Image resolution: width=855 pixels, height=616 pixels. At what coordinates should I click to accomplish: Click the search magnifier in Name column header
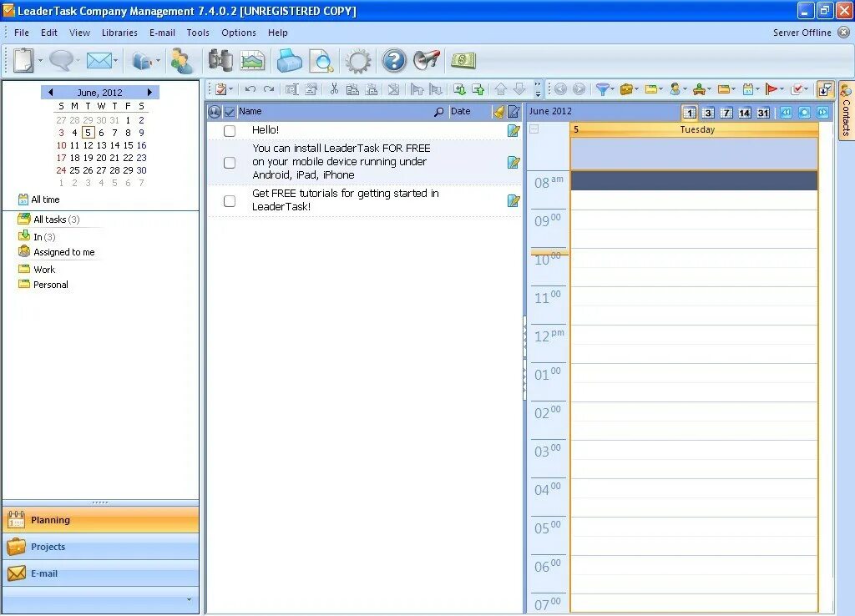[x=438, y=112]
